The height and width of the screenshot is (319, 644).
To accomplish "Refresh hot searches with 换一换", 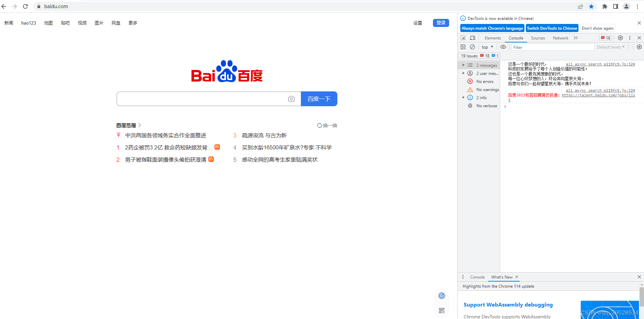I will coord(327,125).
